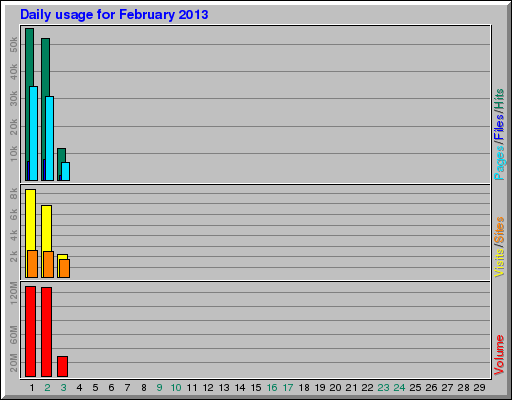Click the 'Sites' legend label

tap(499, 230)
